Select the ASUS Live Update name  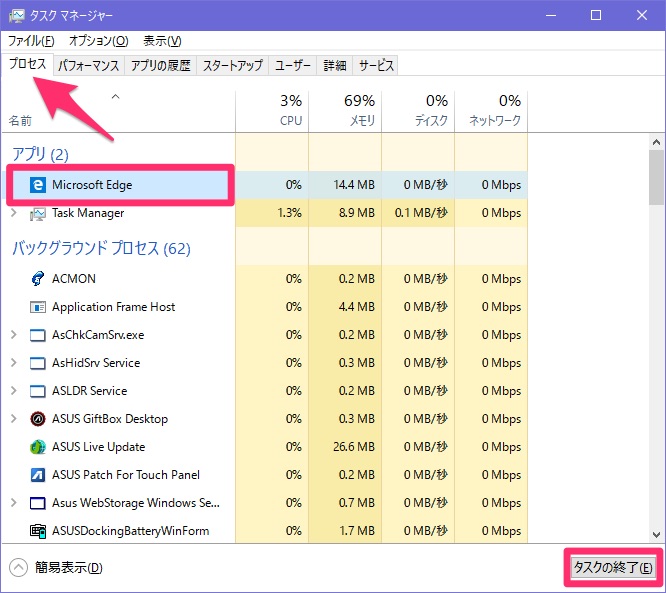[99, 447]
